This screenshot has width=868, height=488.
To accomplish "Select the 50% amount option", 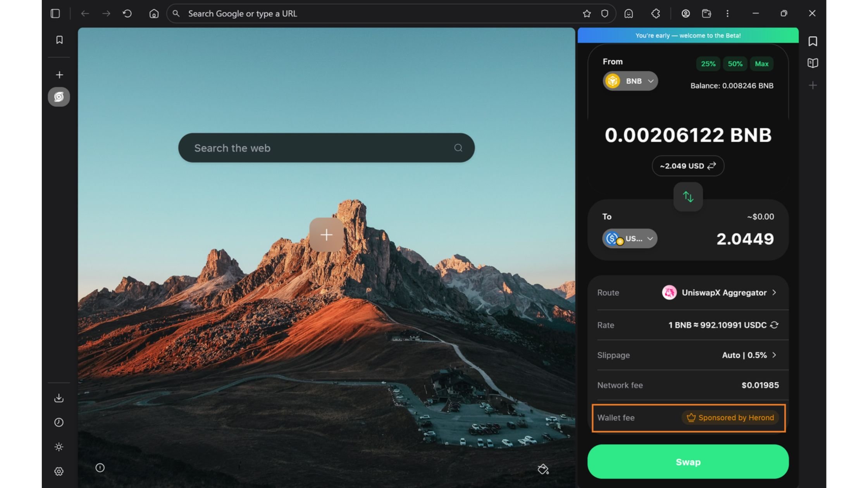I will [735, 64].
